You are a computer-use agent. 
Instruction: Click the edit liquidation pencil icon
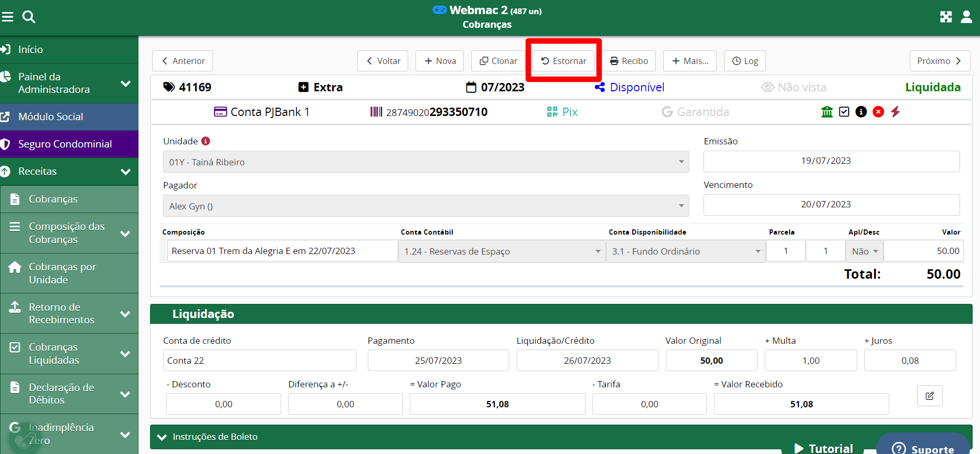coord(930,396)
